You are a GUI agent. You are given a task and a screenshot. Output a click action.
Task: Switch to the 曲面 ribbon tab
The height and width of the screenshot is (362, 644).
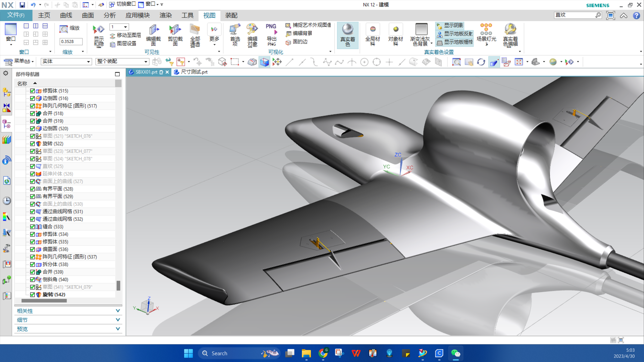click(x=88, y=15)
